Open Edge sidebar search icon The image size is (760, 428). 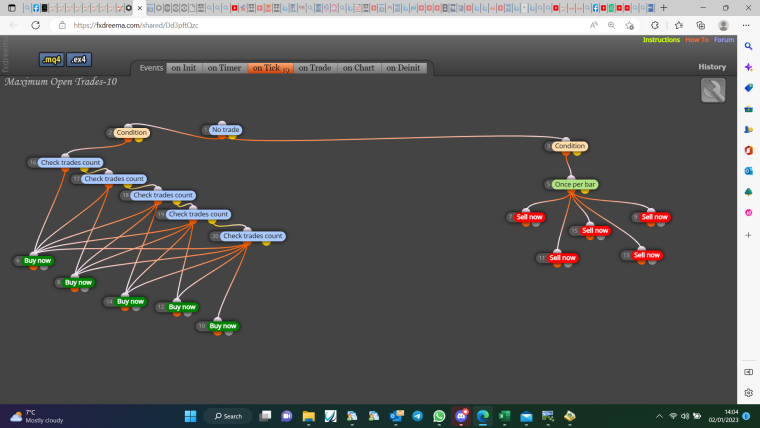748,47
